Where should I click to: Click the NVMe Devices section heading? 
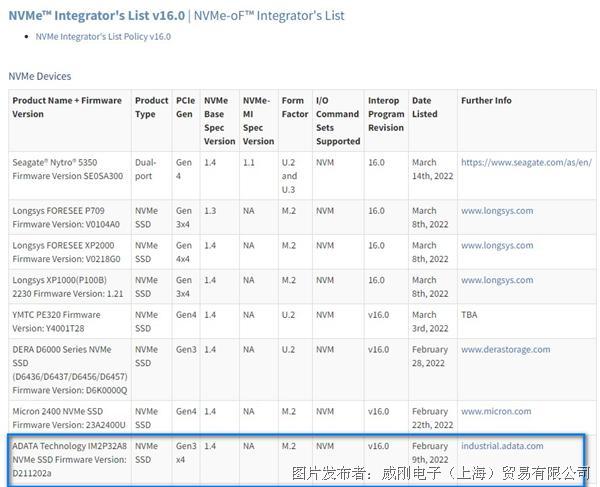coord(40,76)
